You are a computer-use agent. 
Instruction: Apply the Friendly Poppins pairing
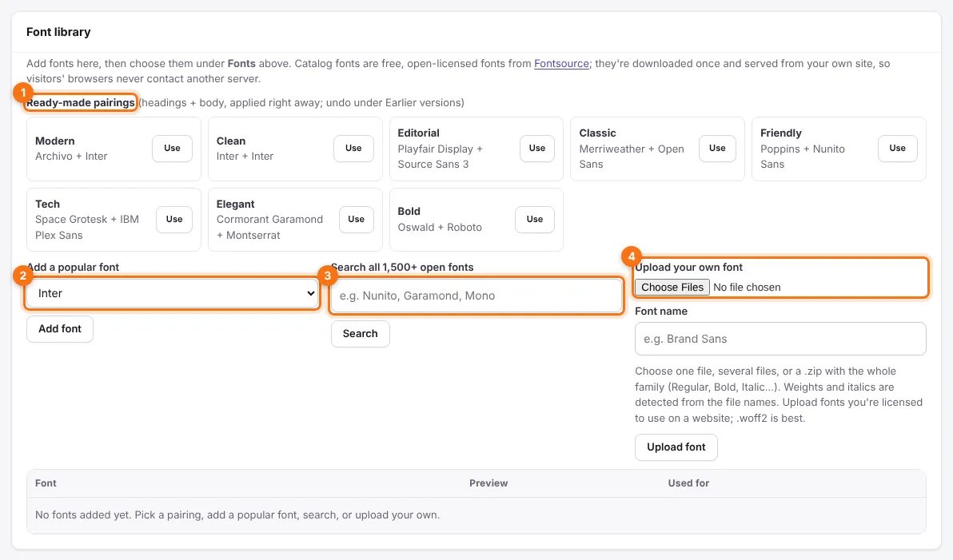[897, 149]
